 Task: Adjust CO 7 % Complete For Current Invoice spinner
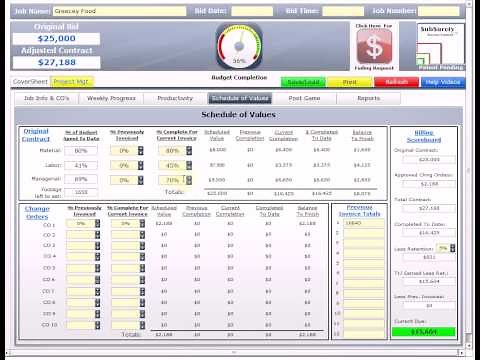tap(142, 292)
